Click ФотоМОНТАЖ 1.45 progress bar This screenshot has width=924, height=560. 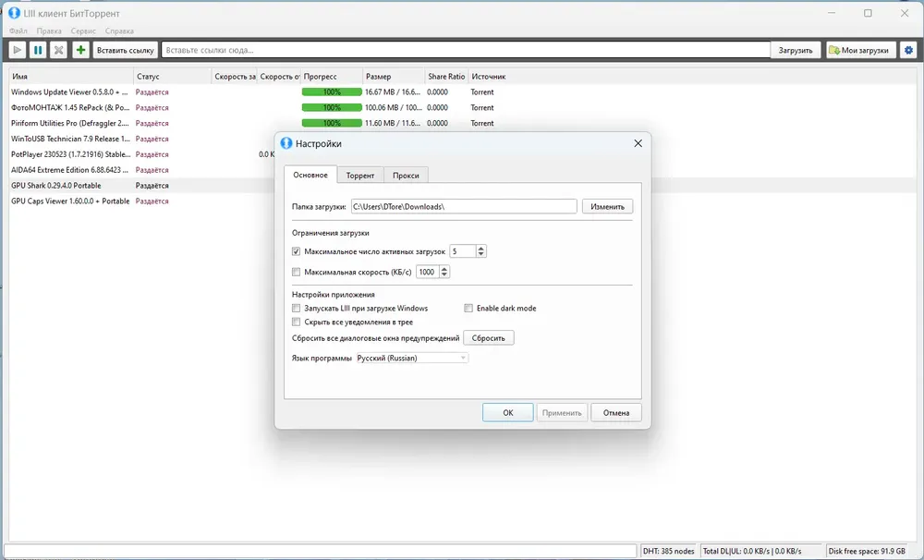pyautogui.click(x=332, y=107)
